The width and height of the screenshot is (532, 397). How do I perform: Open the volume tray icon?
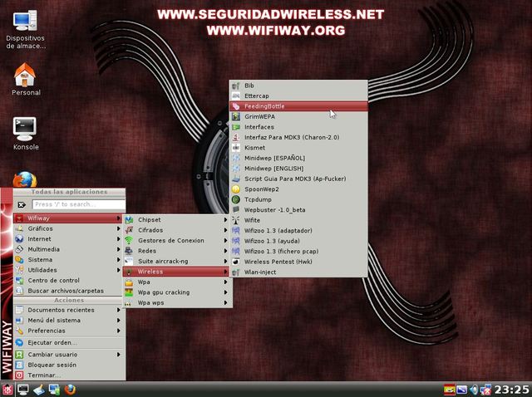[474, 390]
